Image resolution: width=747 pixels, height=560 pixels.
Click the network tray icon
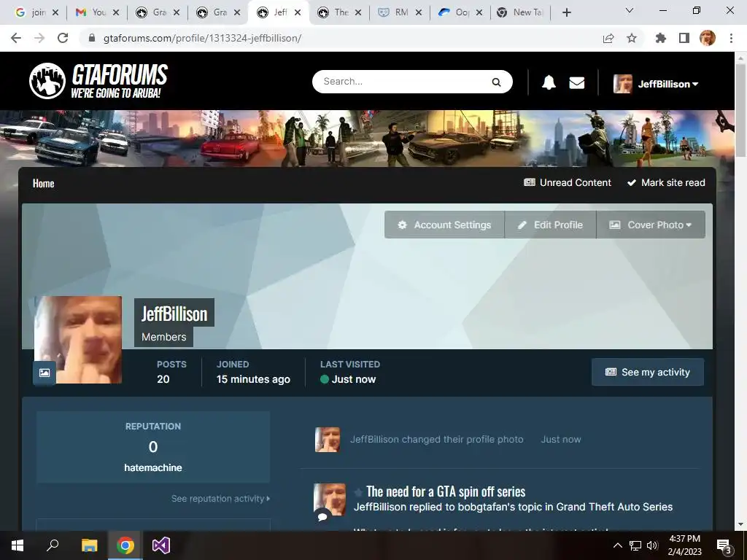coord(635,545)
